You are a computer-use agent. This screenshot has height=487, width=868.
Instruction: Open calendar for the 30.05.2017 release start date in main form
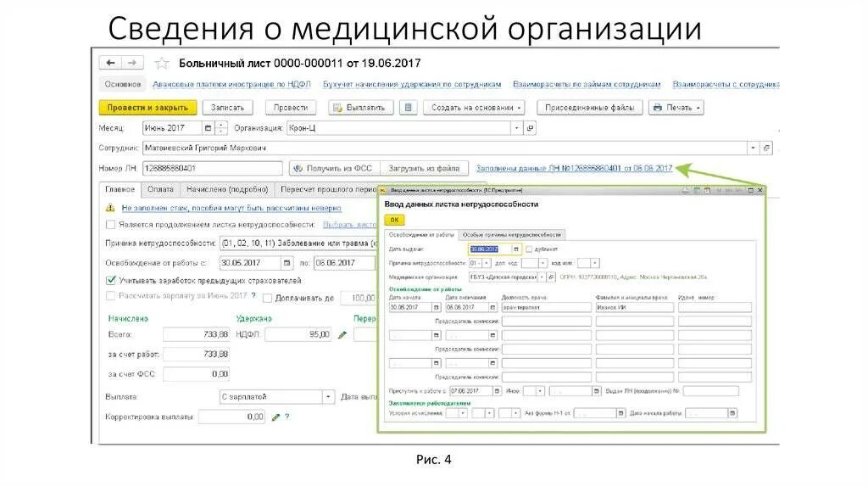click(x=287, y=263)
